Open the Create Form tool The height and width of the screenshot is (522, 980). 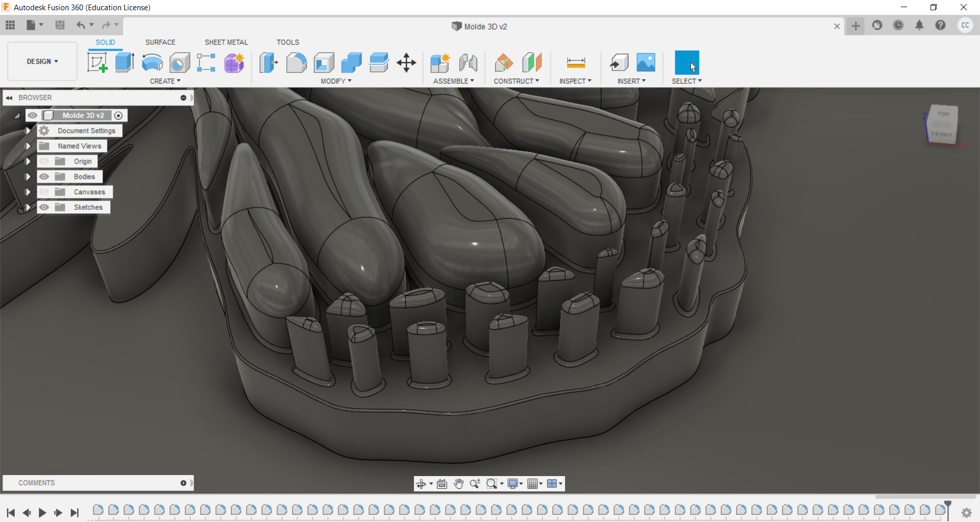[234, 62]
